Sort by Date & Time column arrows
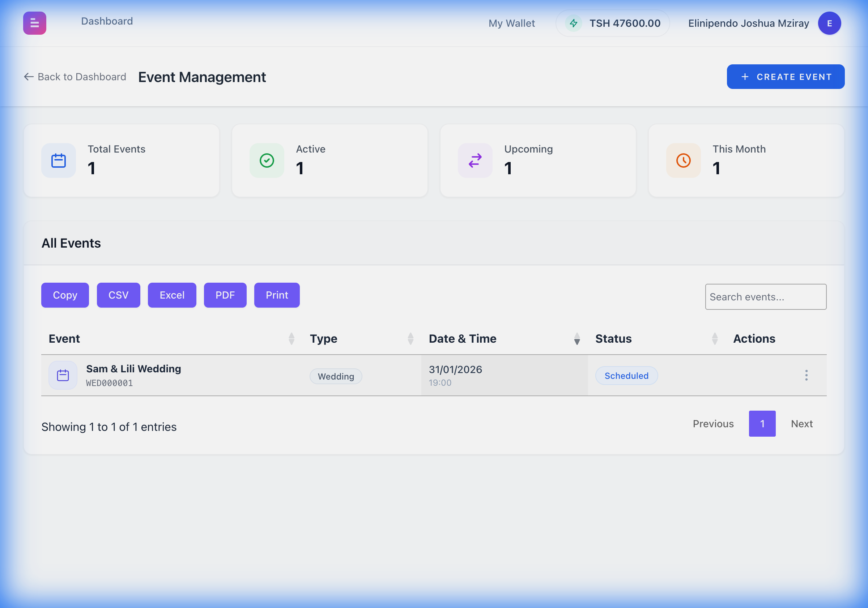 coord(577,339)
